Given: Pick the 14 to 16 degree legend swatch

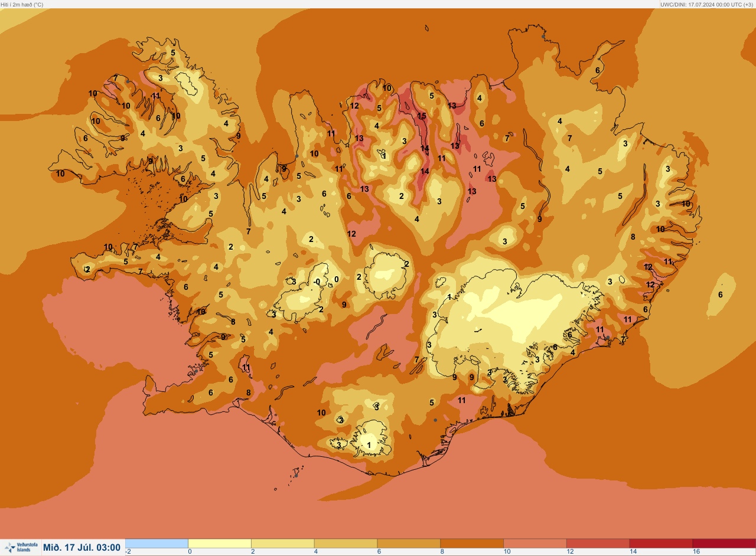Looking at the screenshot, I should click(x=661, y=543).
